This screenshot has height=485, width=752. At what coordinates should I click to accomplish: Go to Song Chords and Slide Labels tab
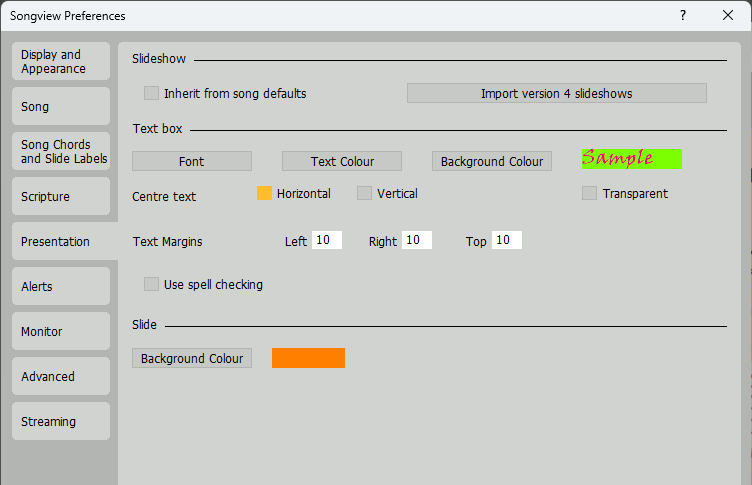tap(61, 152)
